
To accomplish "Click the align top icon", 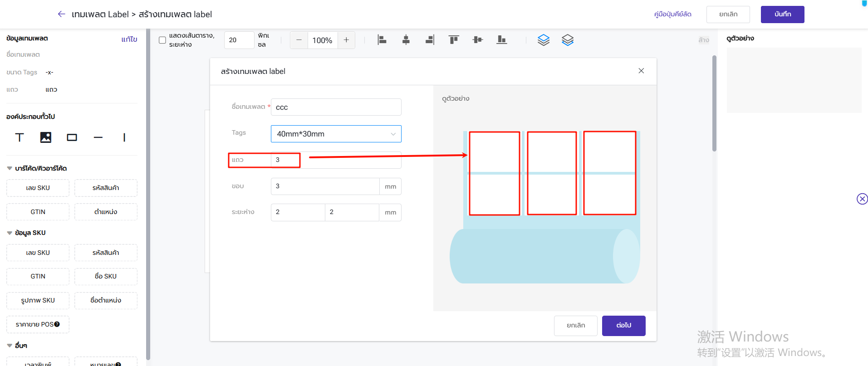I will click(454, 40).
